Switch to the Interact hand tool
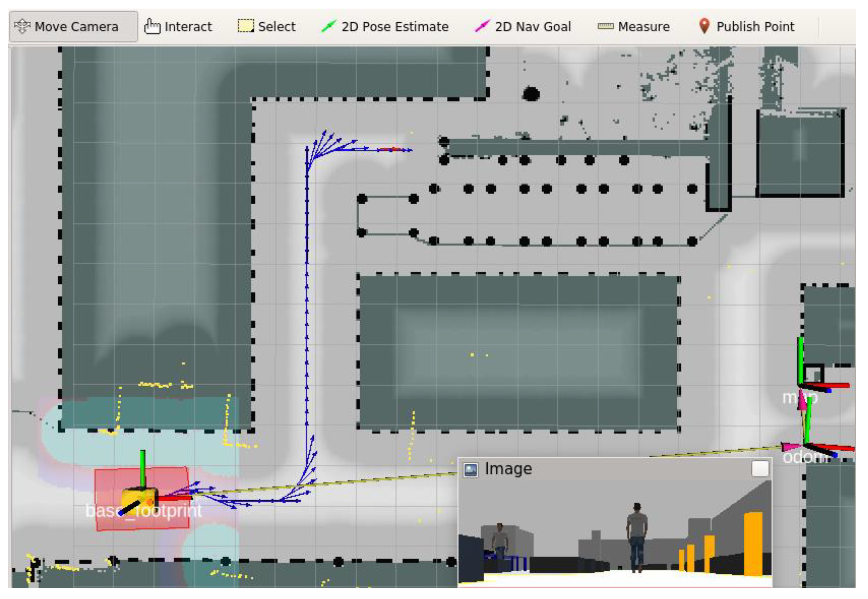Image resolution: width=868 pixels, height=599 pixels. coord(178,27)
